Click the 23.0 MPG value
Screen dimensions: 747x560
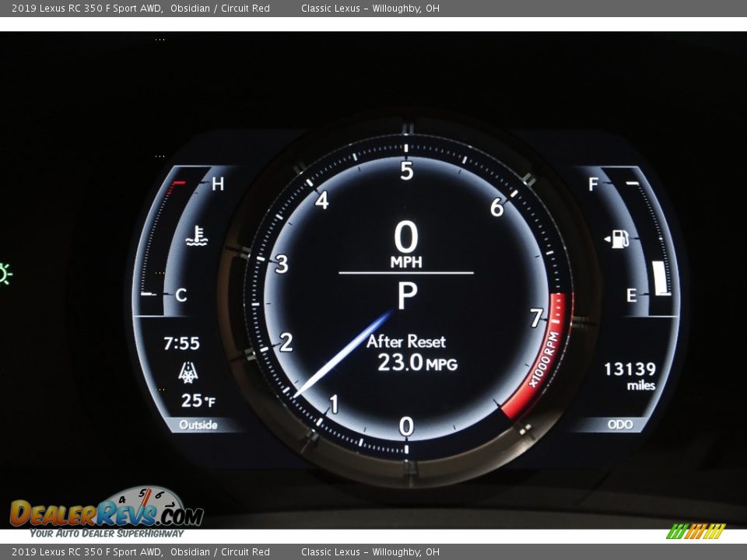417,363
